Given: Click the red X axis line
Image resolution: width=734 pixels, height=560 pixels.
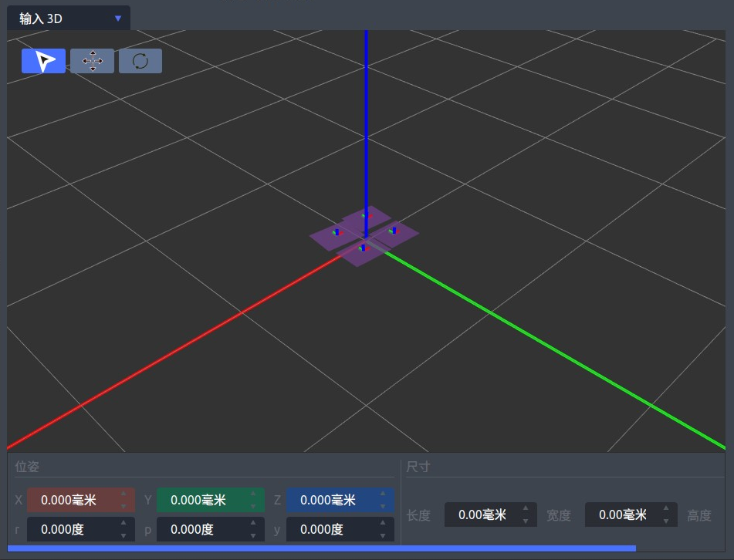Looking at the screenshot, I should tap(173, 350).
